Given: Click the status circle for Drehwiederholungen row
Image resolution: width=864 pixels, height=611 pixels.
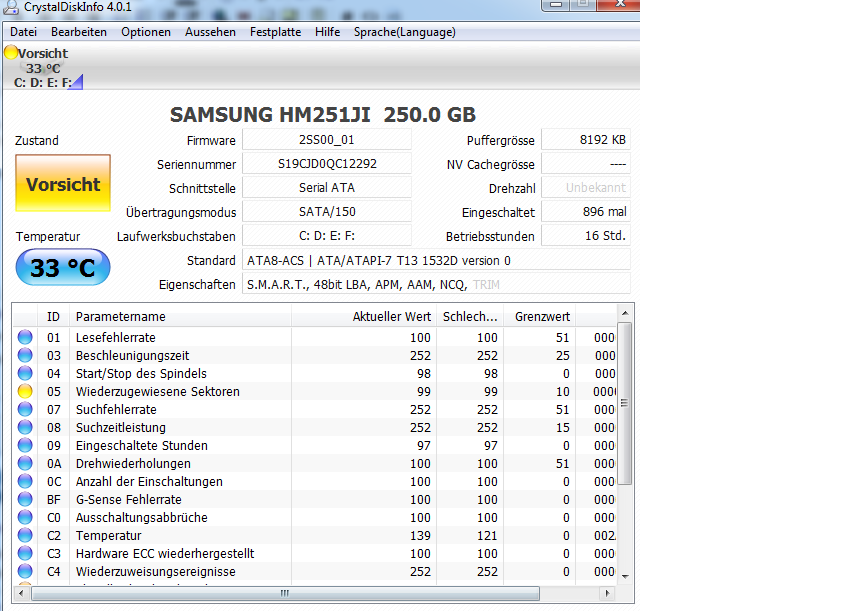Looking at the screenshot, I should (x=25, y=463).
